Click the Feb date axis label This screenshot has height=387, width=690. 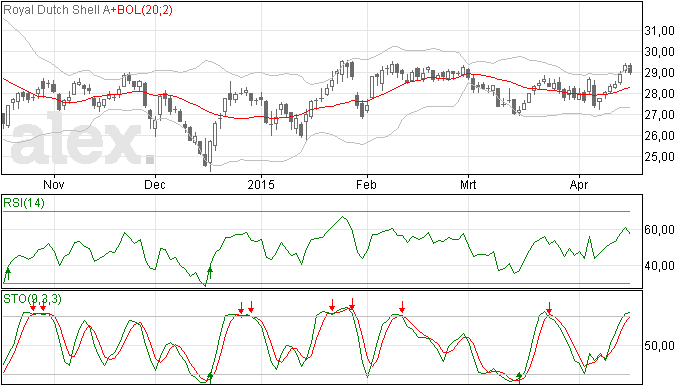pyautogui.click(x=366, y=184)
